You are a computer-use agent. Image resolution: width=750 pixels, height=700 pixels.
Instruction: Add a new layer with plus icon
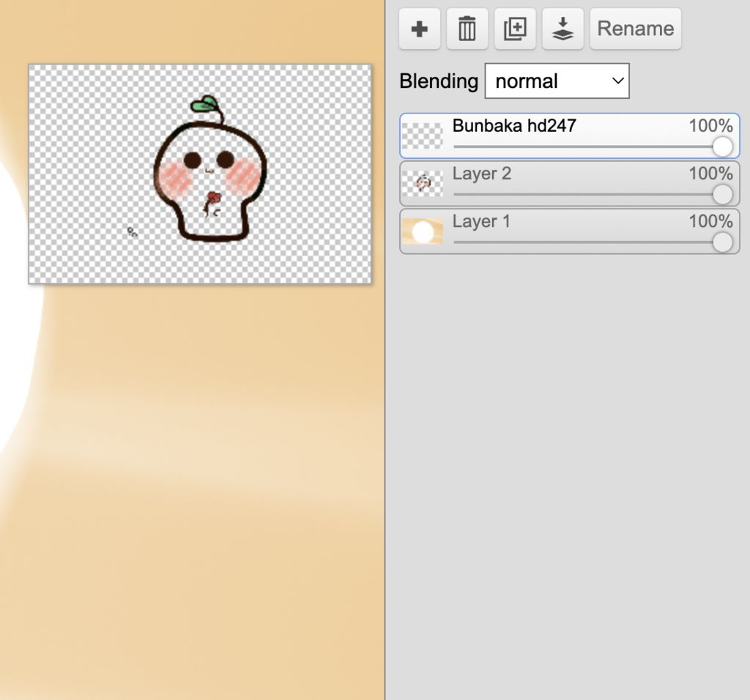click(x=420, y=29)
